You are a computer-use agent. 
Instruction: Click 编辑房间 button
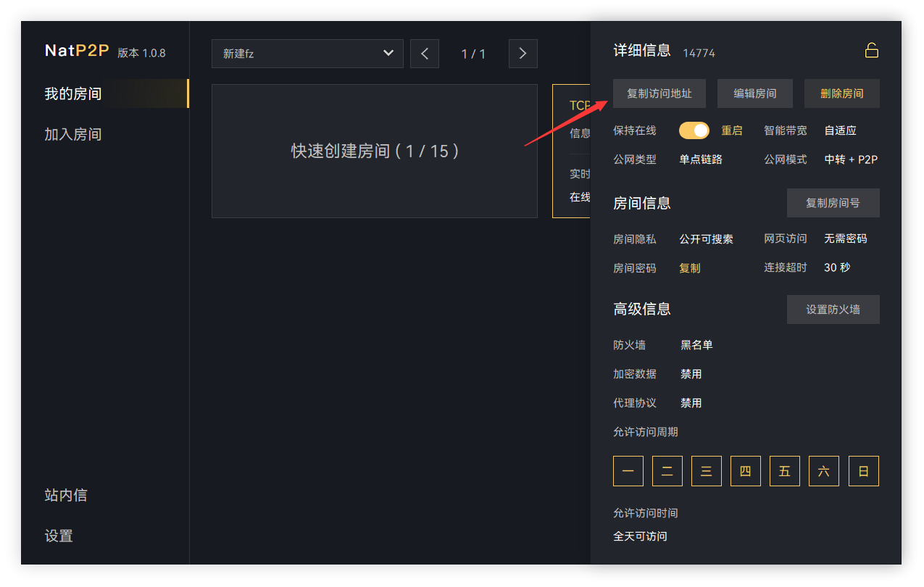point(754,93)
